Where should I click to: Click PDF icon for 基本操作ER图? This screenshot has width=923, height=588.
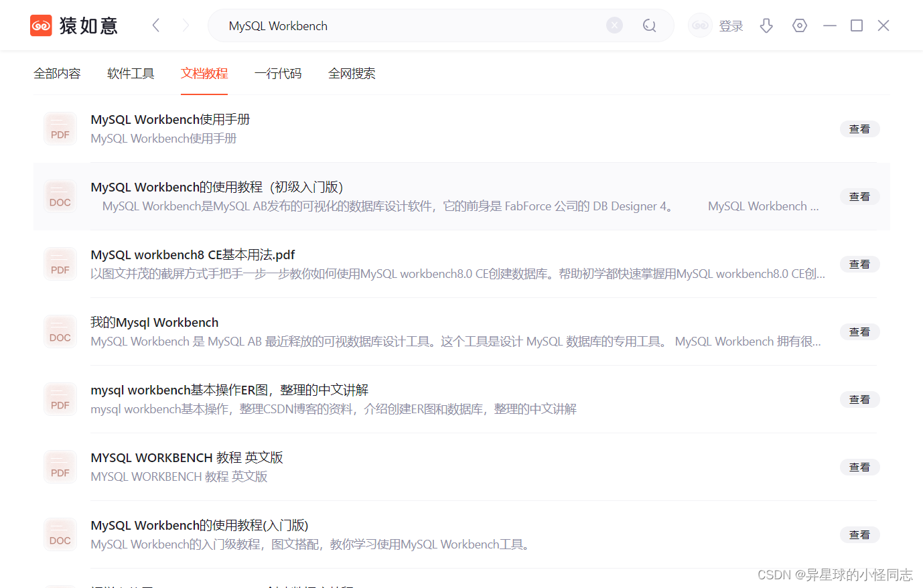[x=60, y=399]
